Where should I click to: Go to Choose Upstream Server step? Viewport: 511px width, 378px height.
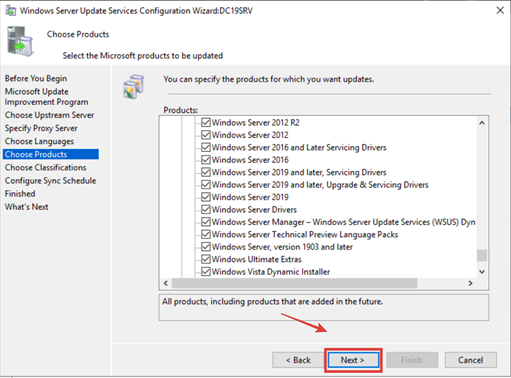pos(49,115)
